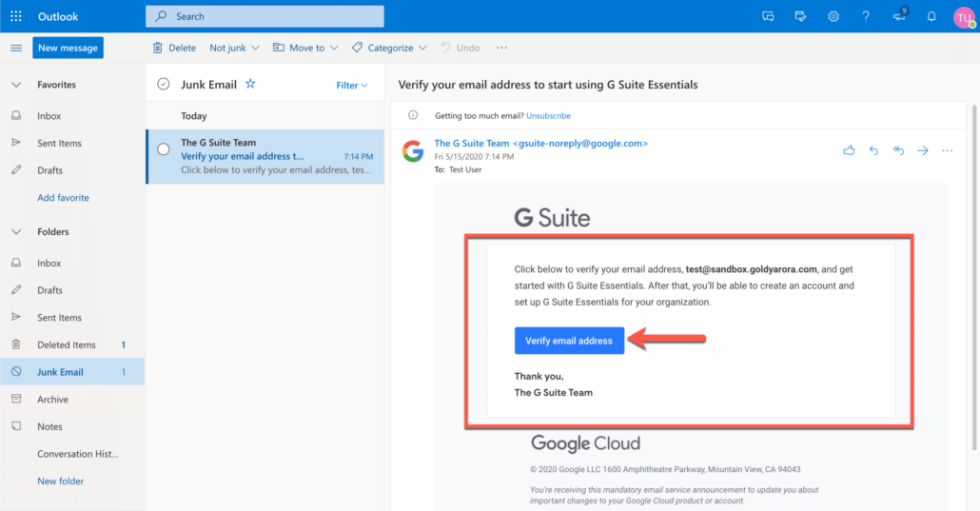Delete the selected message

point(174,48)
